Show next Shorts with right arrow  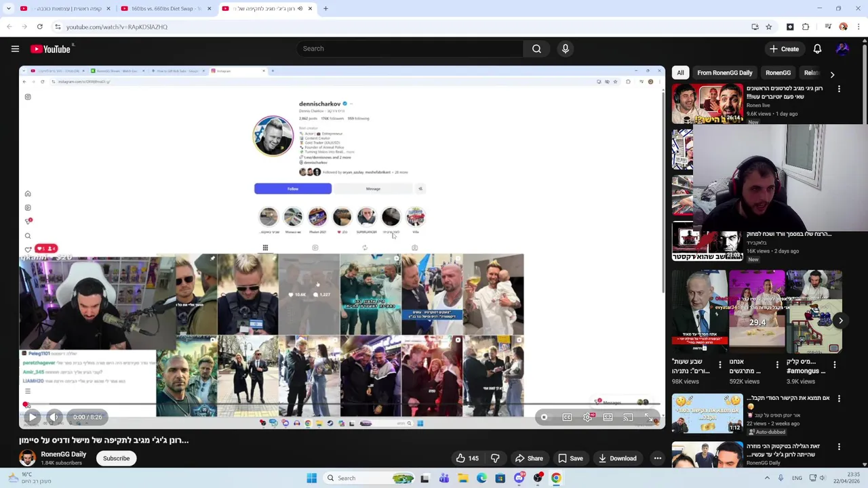click(840, 321)
